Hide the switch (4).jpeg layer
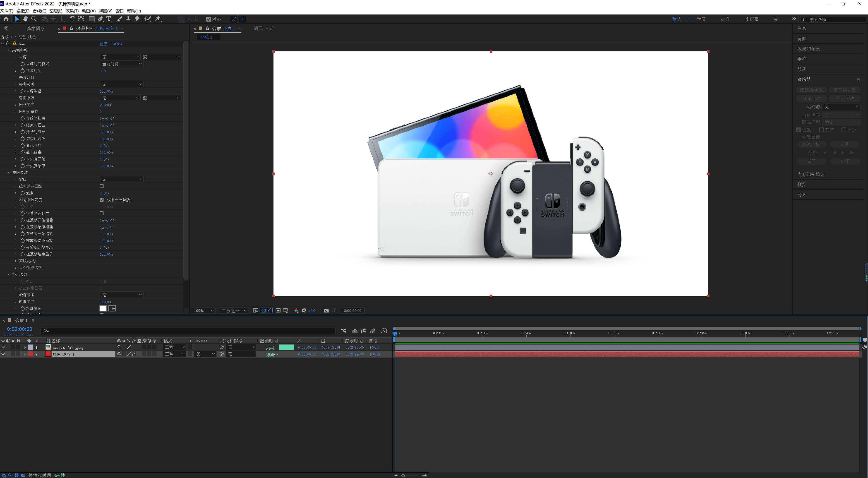 tap(3, 347)
